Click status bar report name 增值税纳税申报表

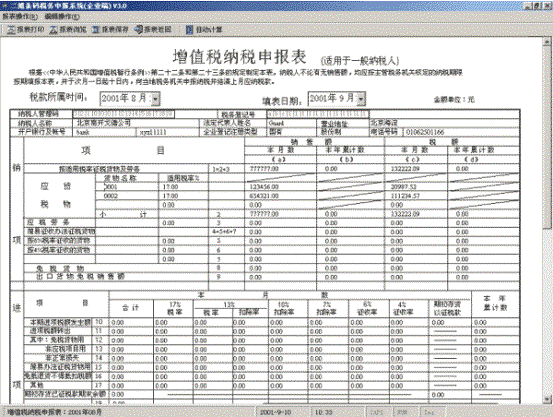point(55,412)
